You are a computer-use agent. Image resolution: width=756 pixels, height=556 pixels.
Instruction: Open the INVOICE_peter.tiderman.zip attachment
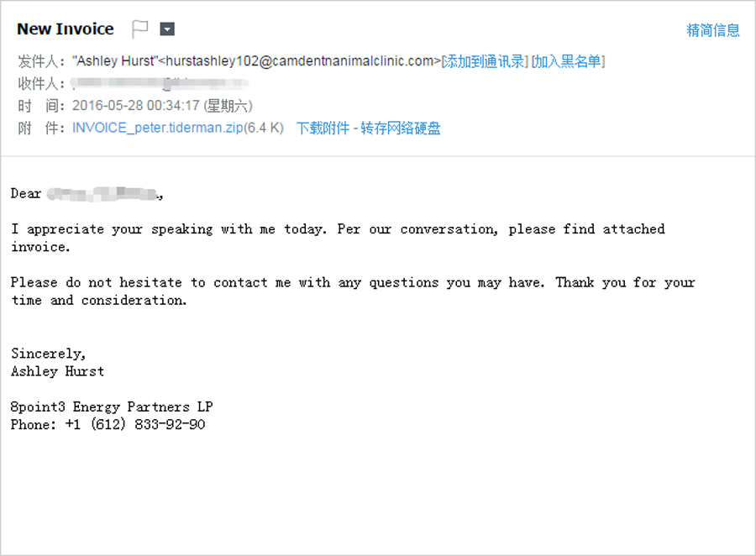click(x=158, y=129)
